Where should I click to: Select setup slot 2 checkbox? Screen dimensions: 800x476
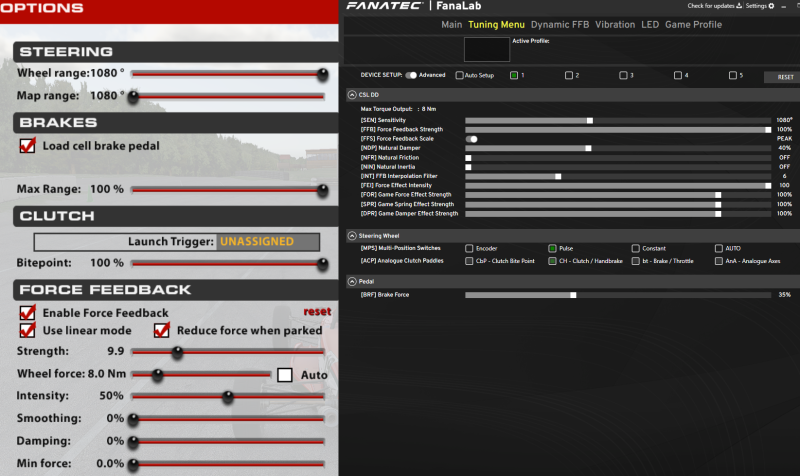pos(568,75)
